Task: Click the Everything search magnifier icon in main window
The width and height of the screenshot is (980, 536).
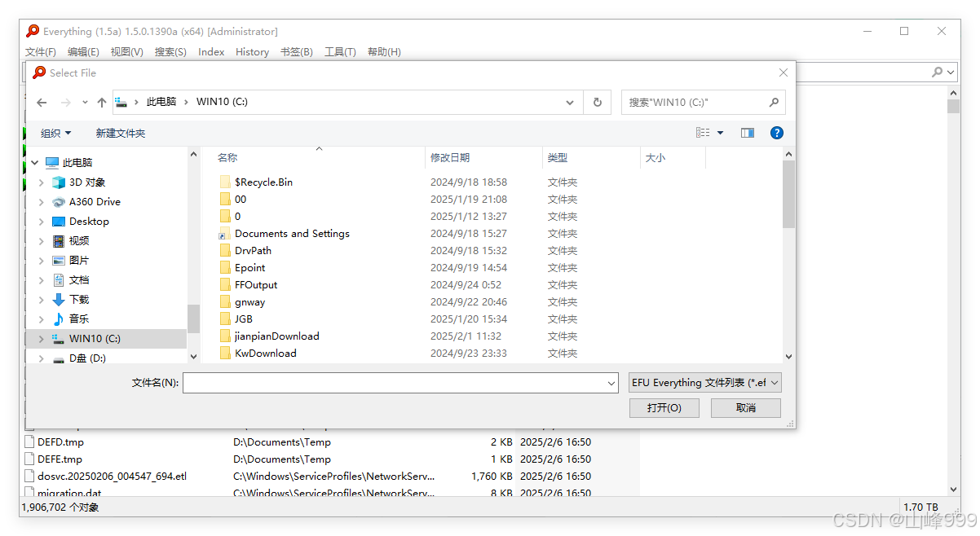Action: click(x=938, y=72)
